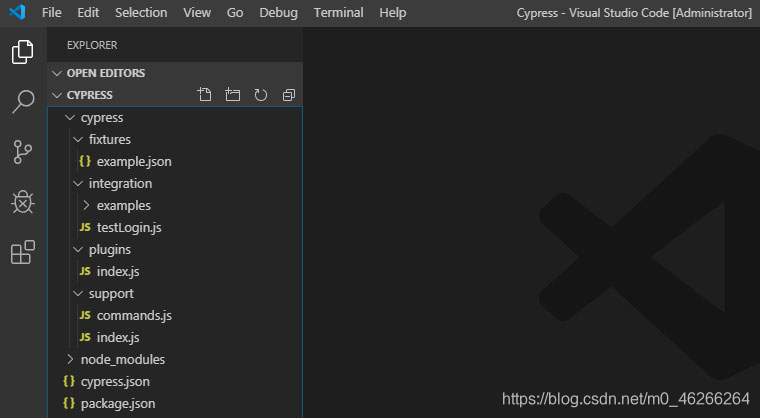Expand the node_modules folder

coord(70,359)
